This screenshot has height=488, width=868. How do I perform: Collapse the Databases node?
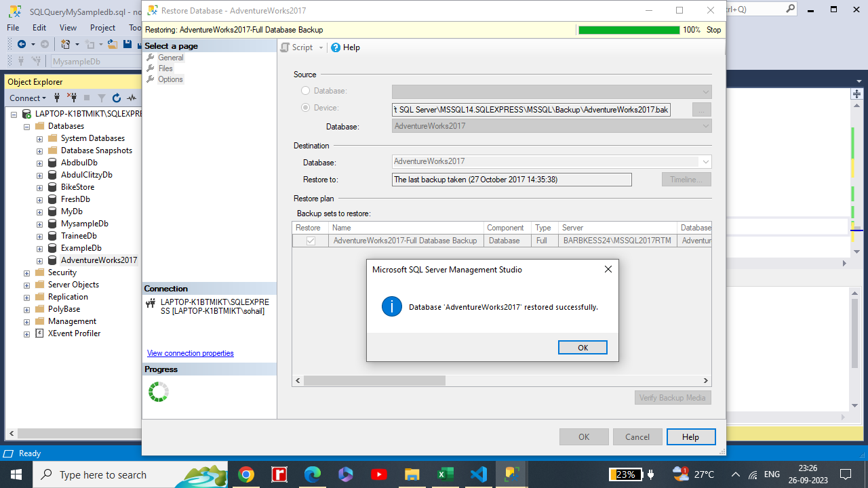click(27, 126)
